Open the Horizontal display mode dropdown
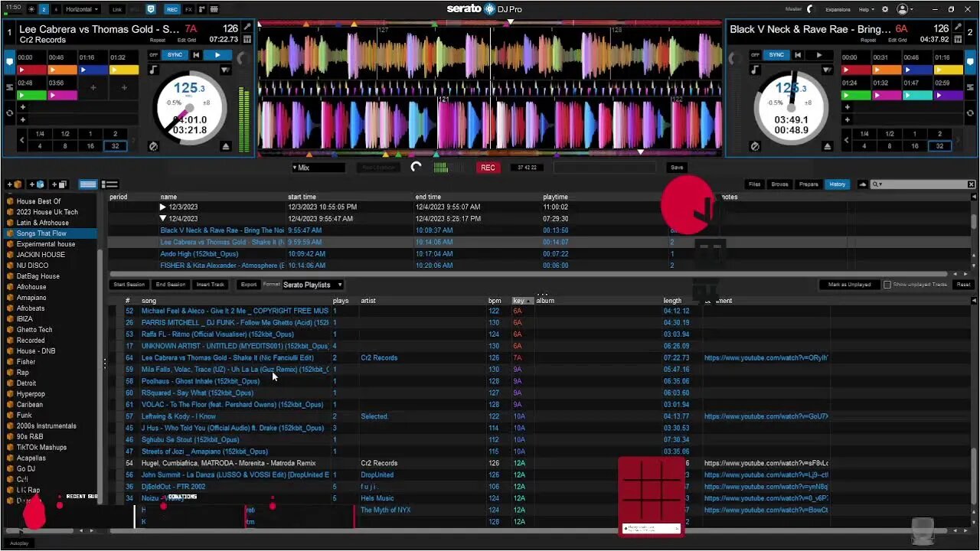This screenshot has width=980, height=551. 83,9
